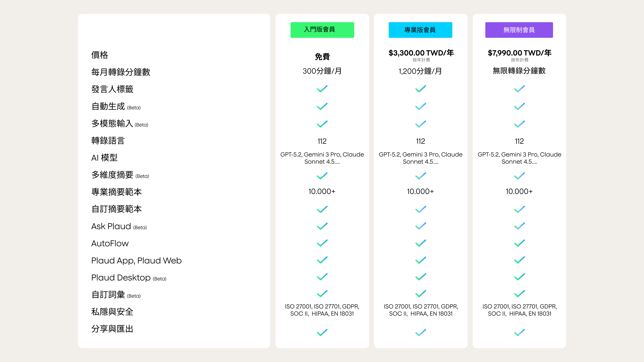Click the 私隱與安全 feature row label

click(x=112, y=312)
